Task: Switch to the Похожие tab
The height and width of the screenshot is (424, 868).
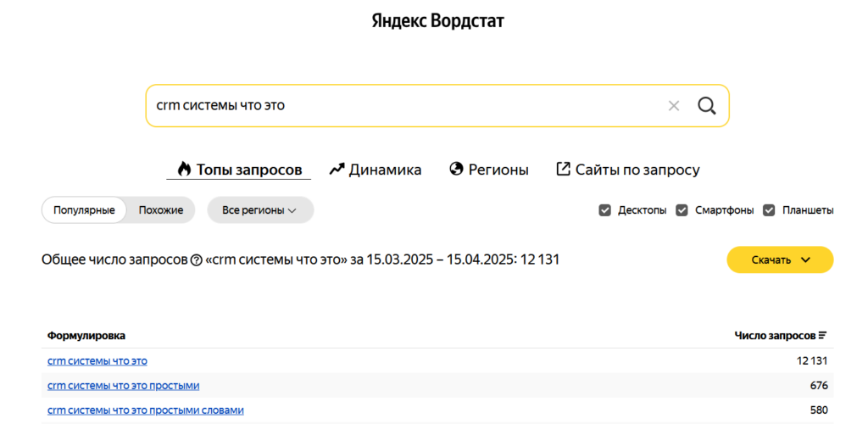Action: pyautogui.click(x=161, y=210)
